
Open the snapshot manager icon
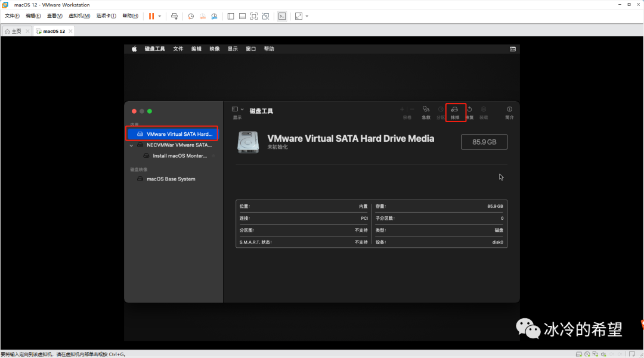pyautogui.click(x=214, y=17)
